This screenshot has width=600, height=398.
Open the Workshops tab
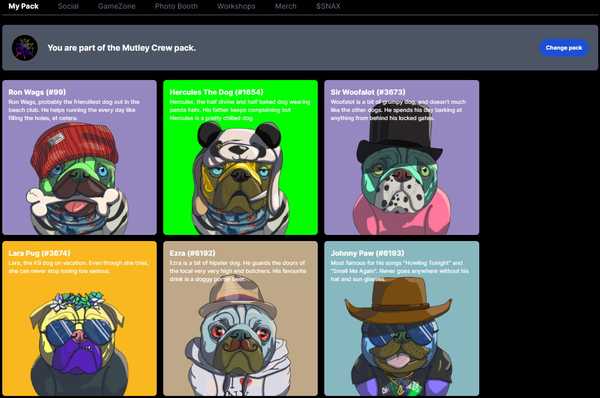pyautogui.click(x=236, y=6)
